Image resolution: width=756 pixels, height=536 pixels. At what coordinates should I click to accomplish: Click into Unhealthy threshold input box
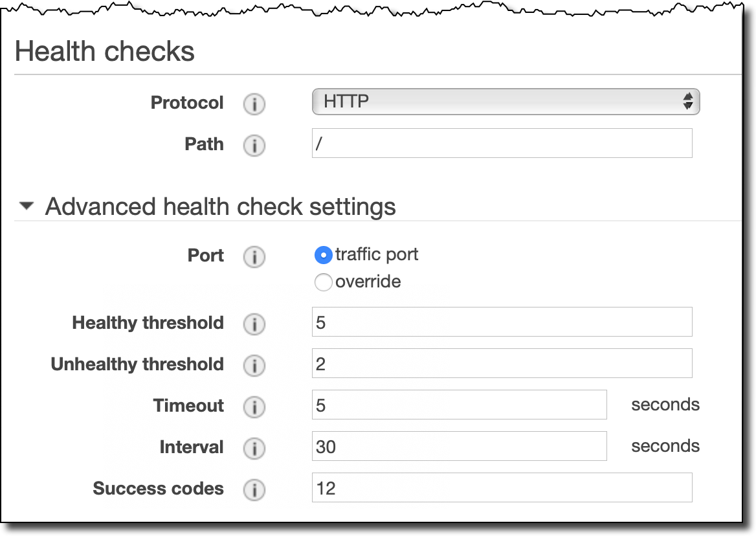pos(502,363)
